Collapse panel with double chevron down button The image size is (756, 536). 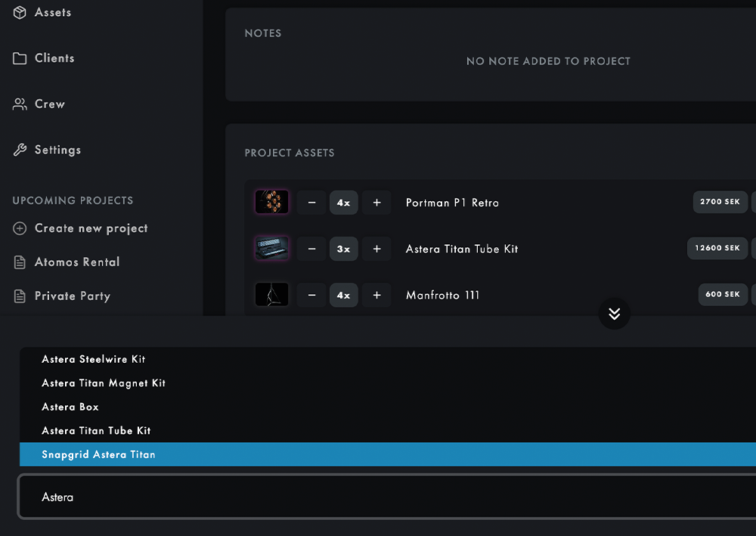pos(614,314)
